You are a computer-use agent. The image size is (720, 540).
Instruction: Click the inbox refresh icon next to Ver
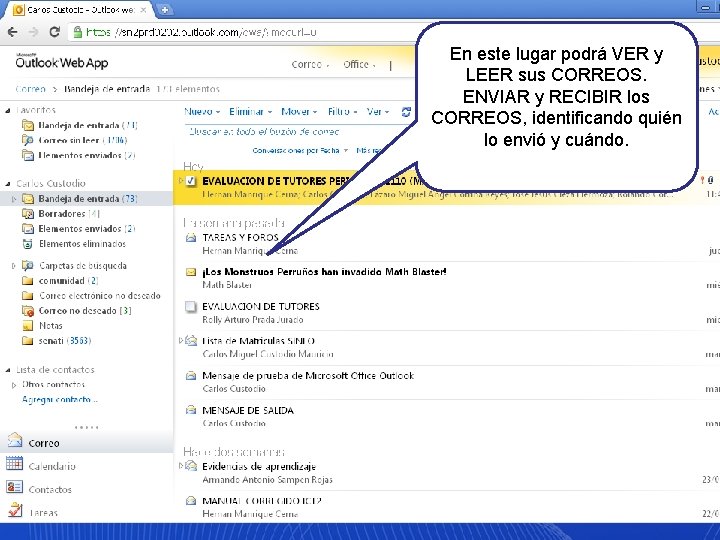(406, 112)
